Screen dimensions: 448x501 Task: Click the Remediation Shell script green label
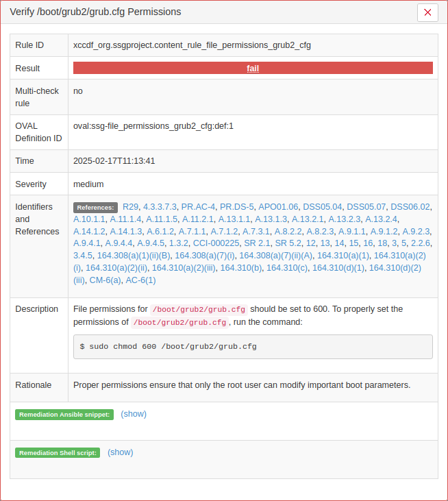tap(58, 453)
